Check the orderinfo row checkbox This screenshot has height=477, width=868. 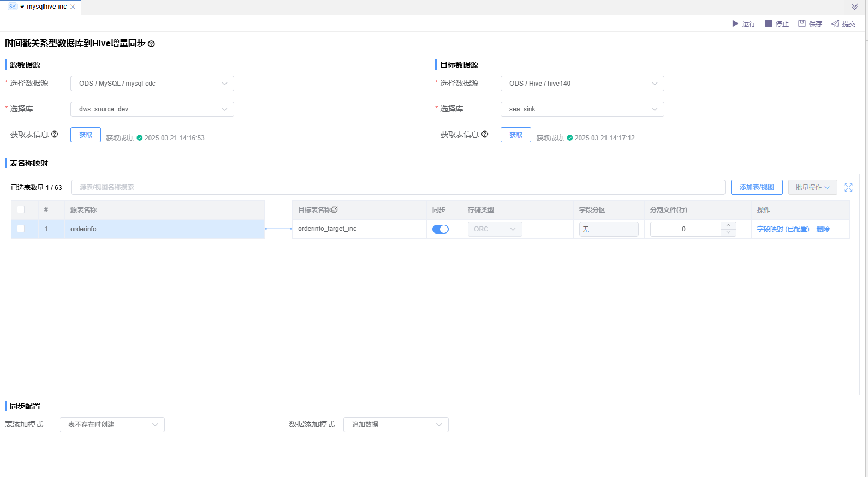(21, 229)
